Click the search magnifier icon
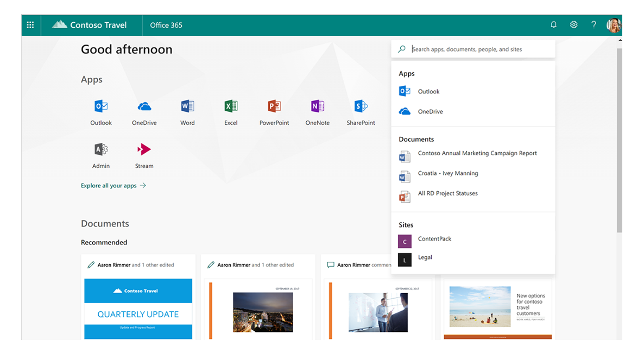The height and width of the screenshot is (353, 644). (x=402, y=49)
